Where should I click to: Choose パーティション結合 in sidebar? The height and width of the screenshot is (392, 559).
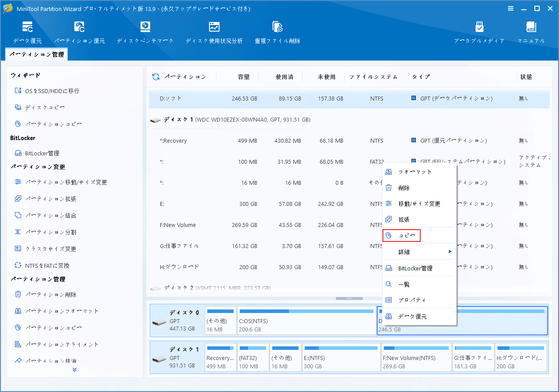coord(45,216)
